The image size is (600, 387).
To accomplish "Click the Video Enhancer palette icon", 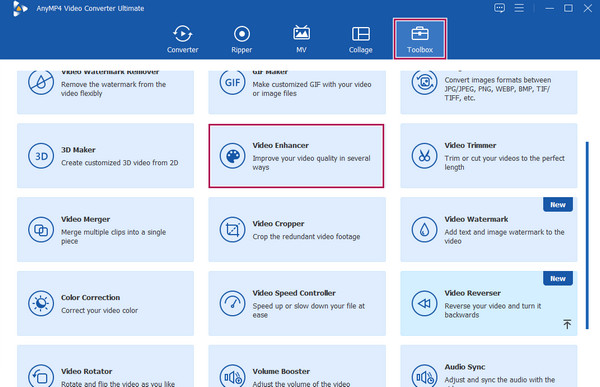I will click(x=232, y=156).
